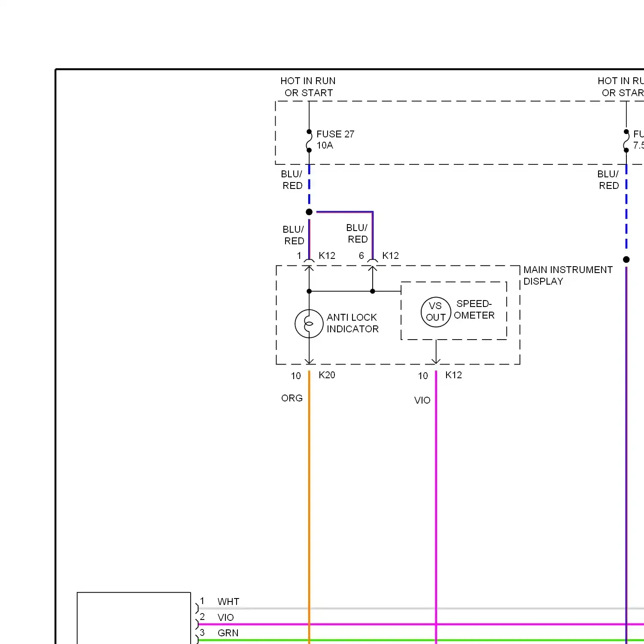The image size is (644, 644).
Task: Click the pin 1 K12 connector terminal
Action: 309,261
